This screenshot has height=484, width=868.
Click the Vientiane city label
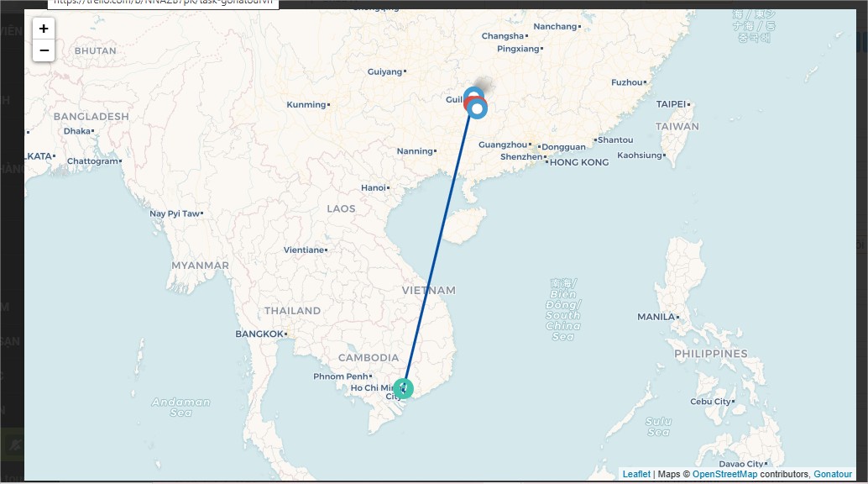tap(304, 250)
